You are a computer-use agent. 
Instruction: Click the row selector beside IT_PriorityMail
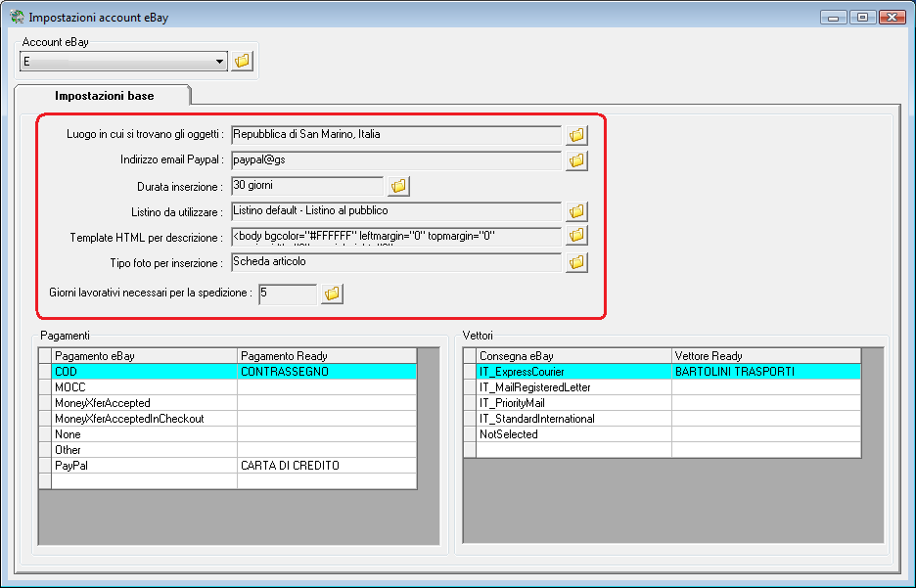[x=470, y=403]
